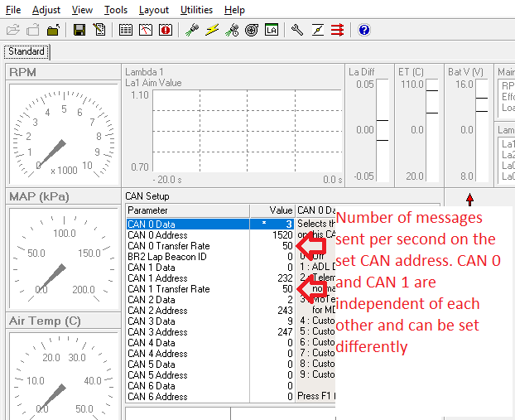This screenshot has height=420, width=515.
Task: Open the Utilities menu
Action: click(x=196, y=10)
